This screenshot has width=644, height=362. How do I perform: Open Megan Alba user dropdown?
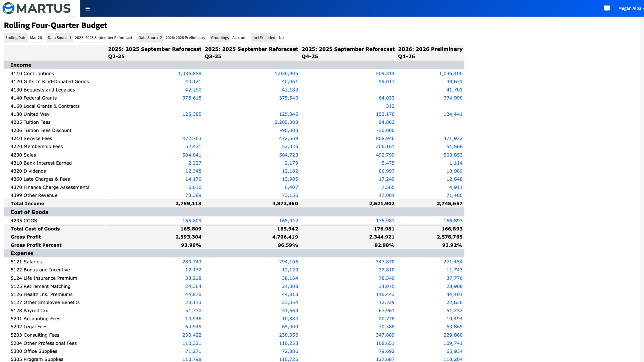[630, 8]
